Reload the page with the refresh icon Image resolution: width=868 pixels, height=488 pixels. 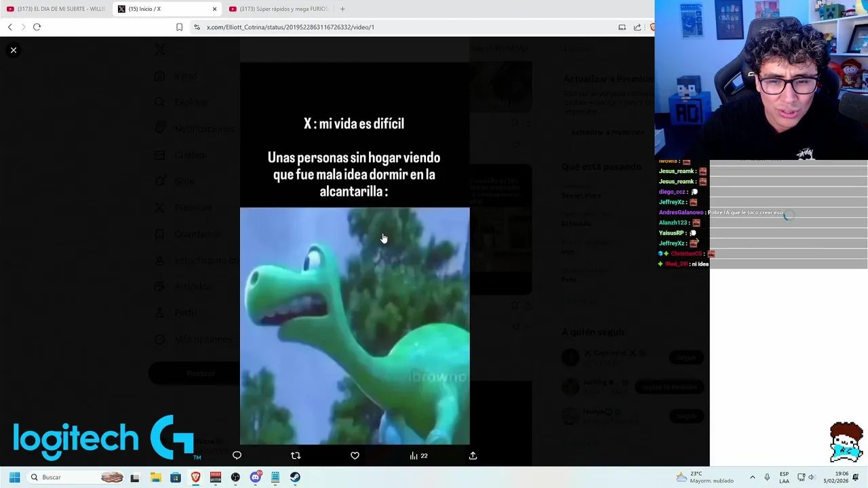coord(37,27)
